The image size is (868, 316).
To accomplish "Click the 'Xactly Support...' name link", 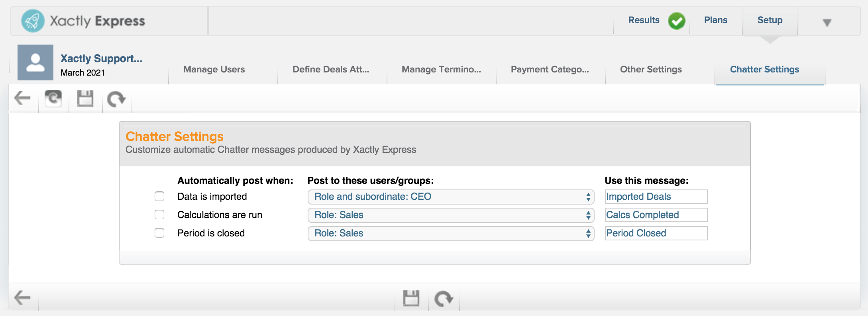I will pos(101,59).
